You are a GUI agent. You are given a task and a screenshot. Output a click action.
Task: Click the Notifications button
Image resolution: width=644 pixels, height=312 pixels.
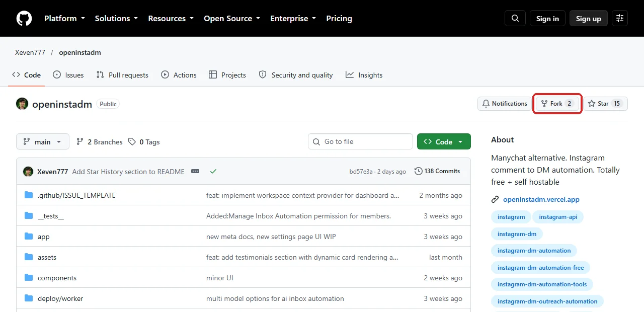point(505,104)
